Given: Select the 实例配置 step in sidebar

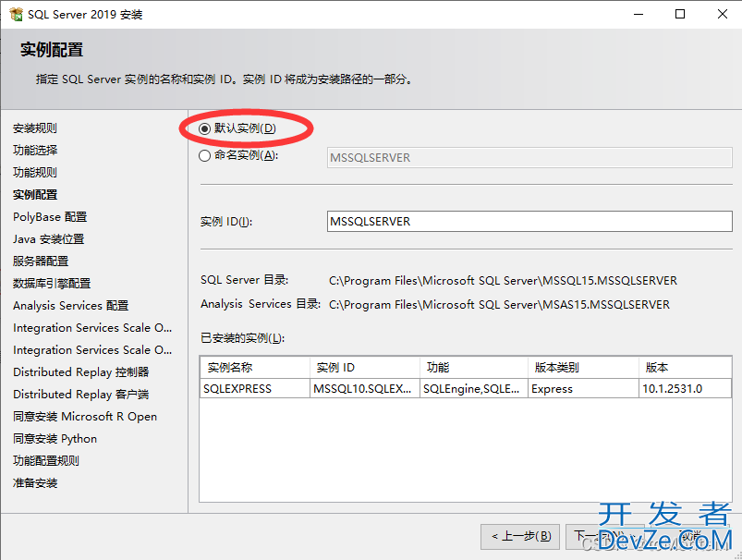Looking at the screenshot, I should tap(35, 195).
